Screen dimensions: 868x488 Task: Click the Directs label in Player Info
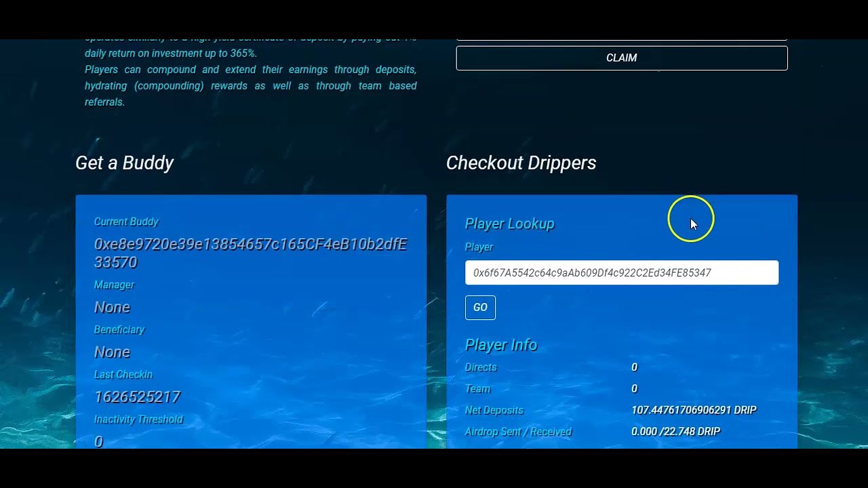click(x=481, y=367)
